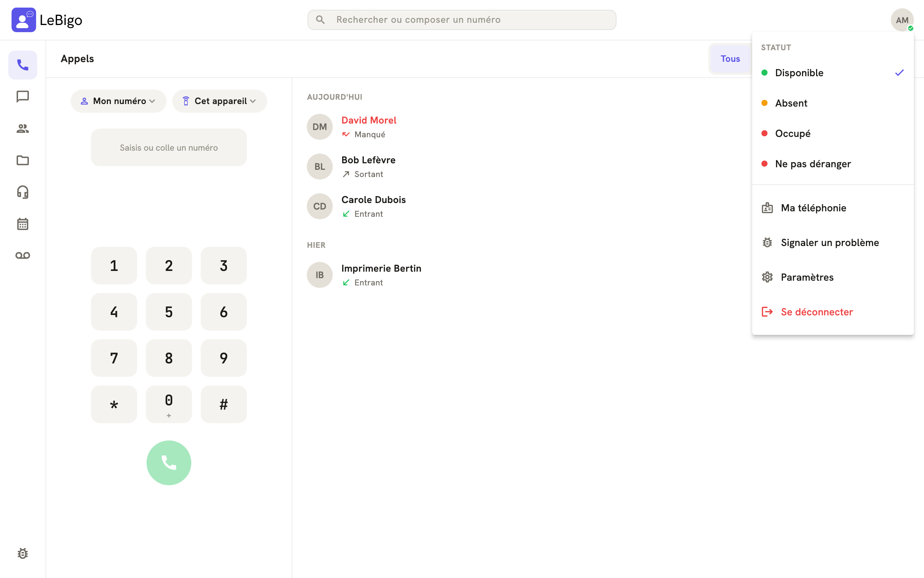Viewport: 924px width, 578px height.
Task: Tap the star key on keypad
Action: pyautogui.click(x=114, y=405)
